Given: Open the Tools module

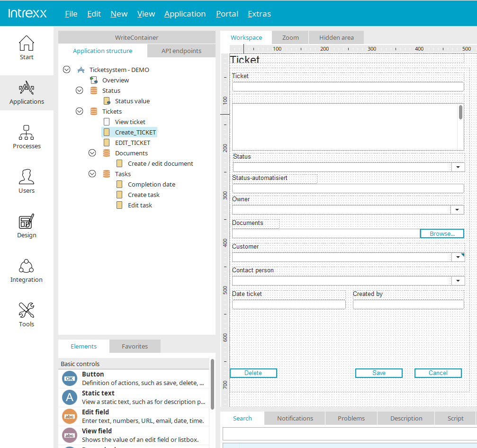Looking at the screenshot, I should pos(27,315).
